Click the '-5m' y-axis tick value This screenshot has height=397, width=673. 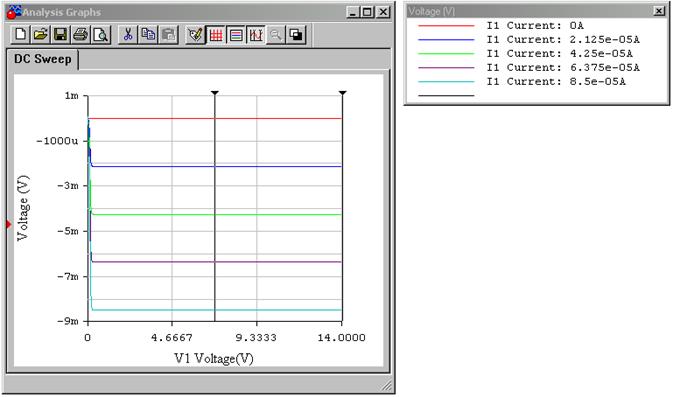(x=68, y=231)
